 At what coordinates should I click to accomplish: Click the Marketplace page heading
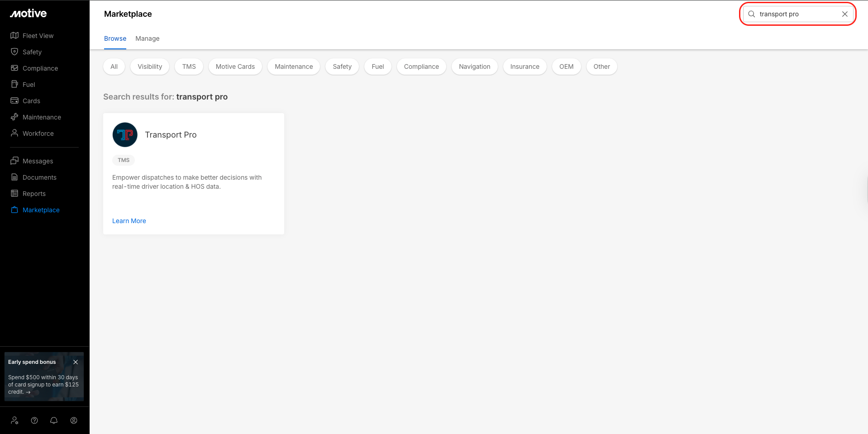coord(128,14)
